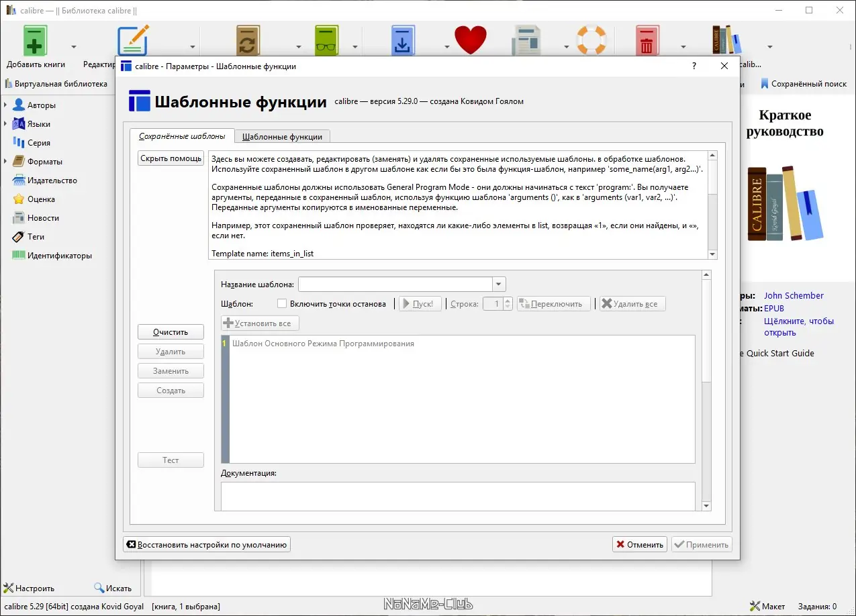The image size is (856, 616).
Task: Click the Установить все button
Action: point(260,323)
